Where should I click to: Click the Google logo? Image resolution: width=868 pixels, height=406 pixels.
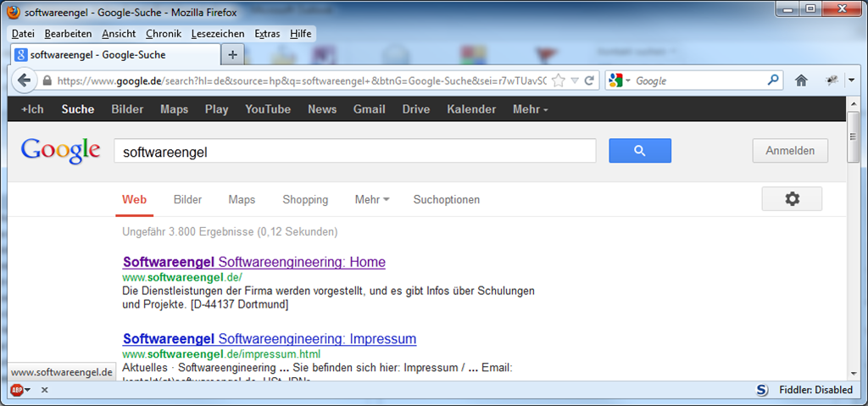tap(60, 151)
